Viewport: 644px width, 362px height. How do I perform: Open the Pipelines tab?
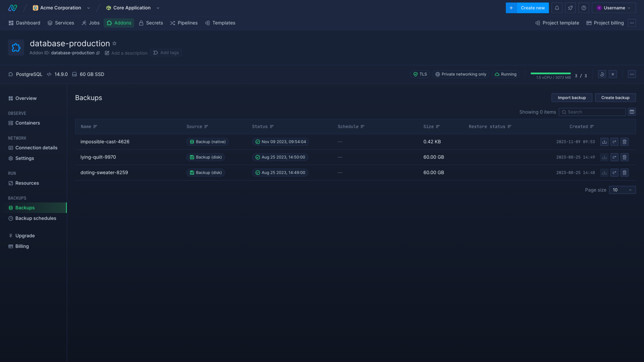click(184, 23)
